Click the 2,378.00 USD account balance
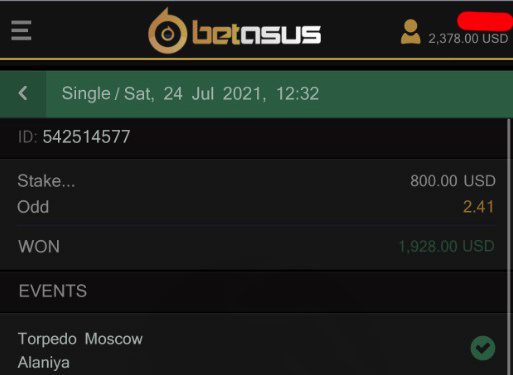This screenshot has height=375, width=513. tap(468, 39)
